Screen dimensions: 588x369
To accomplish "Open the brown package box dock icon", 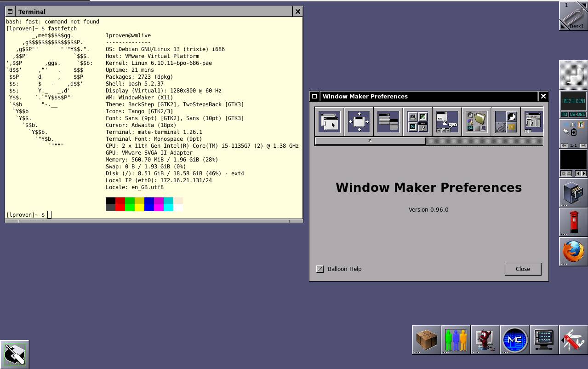I will (426, 340).
